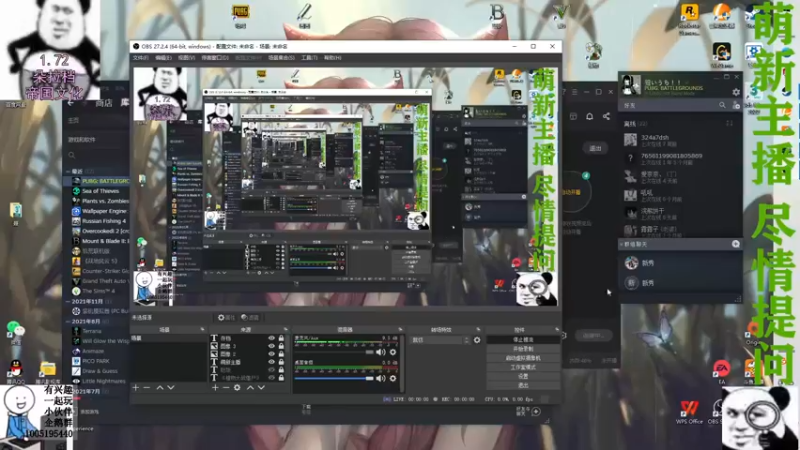Toggle visibility eye of 萌新主播 source
The image size is (800, 450).
271,362
